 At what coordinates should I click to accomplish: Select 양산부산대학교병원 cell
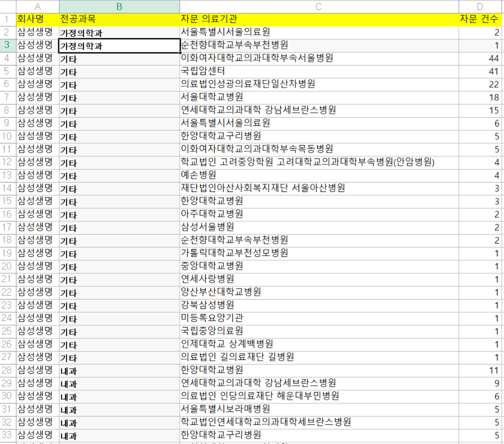coord(319,292)
